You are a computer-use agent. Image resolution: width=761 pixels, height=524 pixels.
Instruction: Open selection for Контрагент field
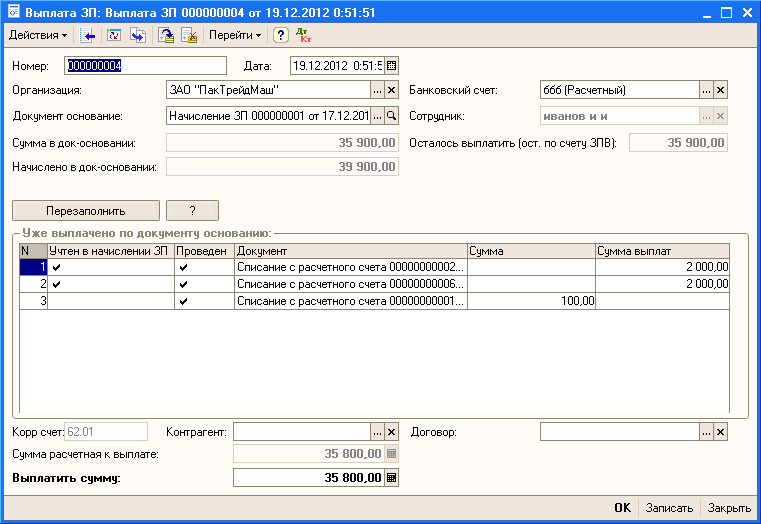pos(378,432)
